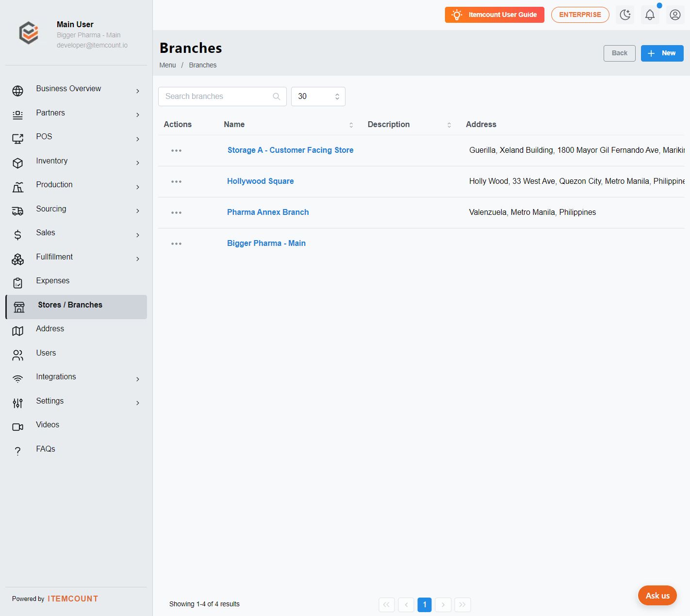Open Videos menu item

[76, 427]
